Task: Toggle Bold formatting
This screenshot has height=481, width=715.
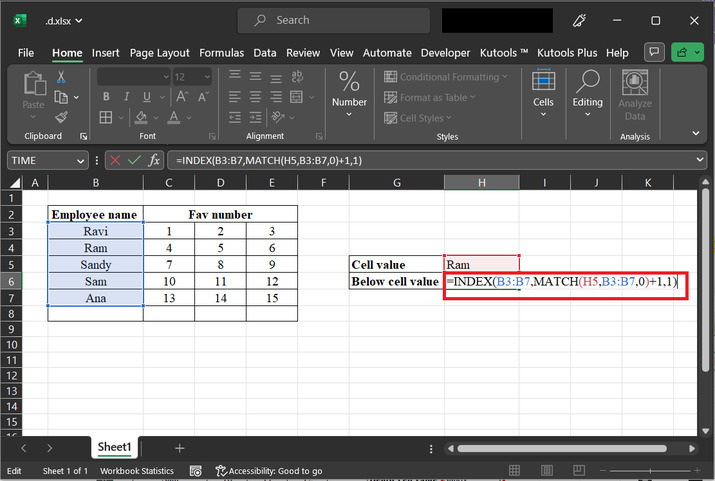Action: click(105, 98)
